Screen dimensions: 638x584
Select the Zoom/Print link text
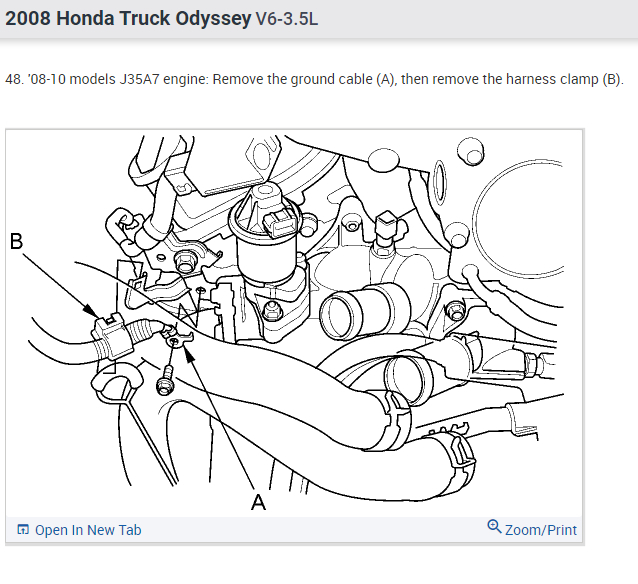coord(541,530)
